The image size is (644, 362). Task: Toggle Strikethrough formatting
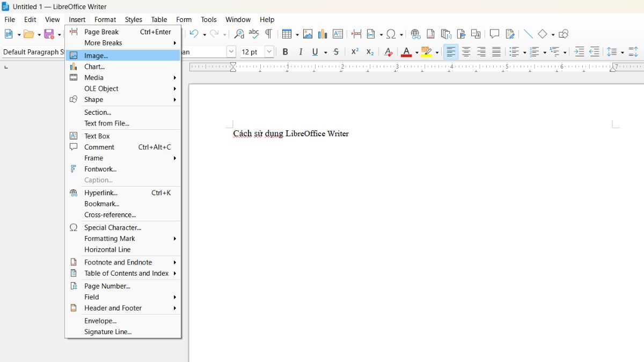[336, 52]
